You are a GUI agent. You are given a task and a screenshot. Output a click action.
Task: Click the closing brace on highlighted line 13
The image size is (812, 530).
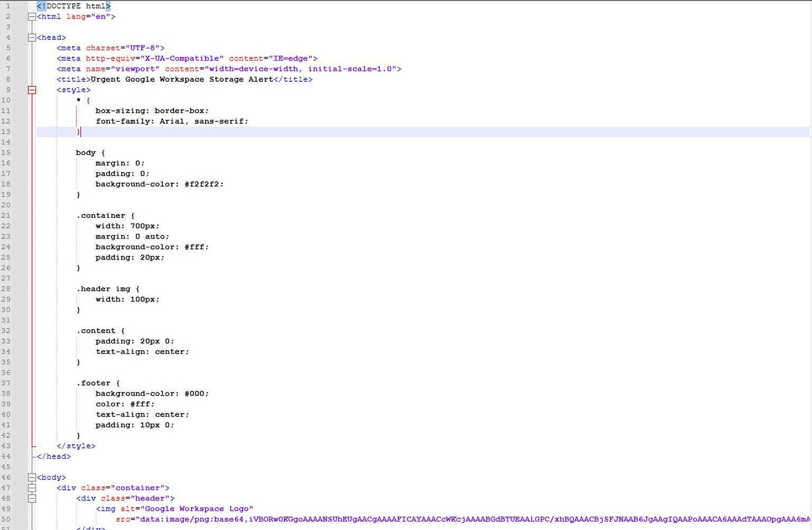click(x=78, y=132)
